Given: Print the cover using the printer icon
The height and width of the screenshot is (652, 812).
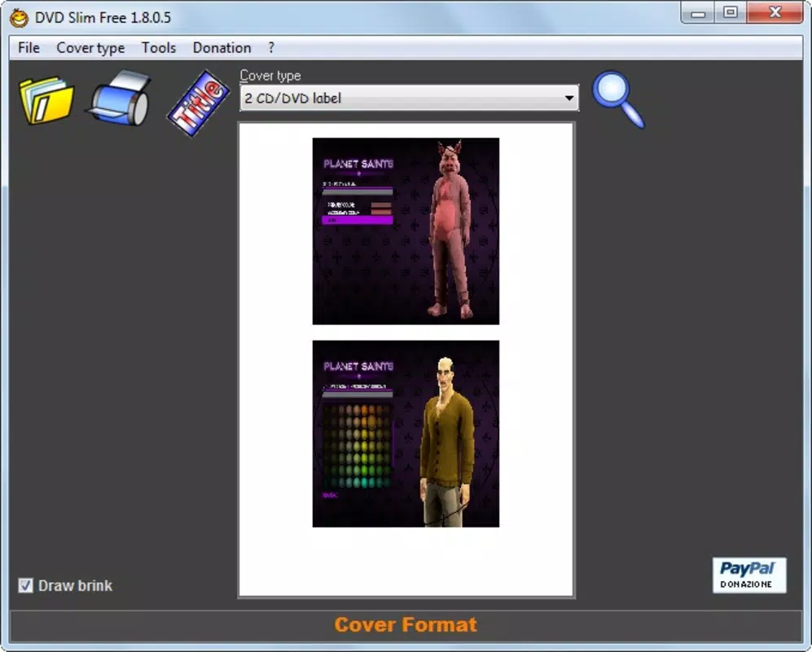Looking at the screenshot, I should [x=121, y=98].
